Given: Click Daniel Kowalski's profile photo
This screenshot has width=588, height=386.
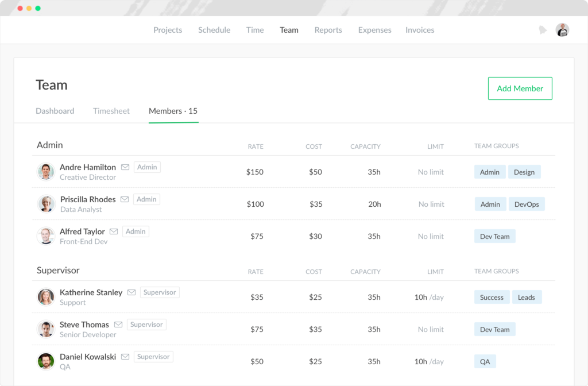Looking at the screenshot, I should click(46, 361).
